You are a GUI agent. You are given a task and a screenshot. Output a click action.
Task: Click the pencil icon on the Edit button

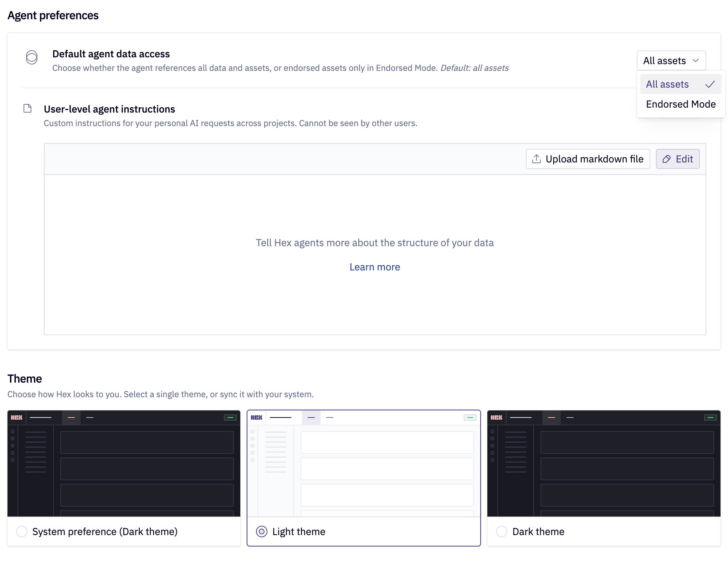(x=667, y=159)
